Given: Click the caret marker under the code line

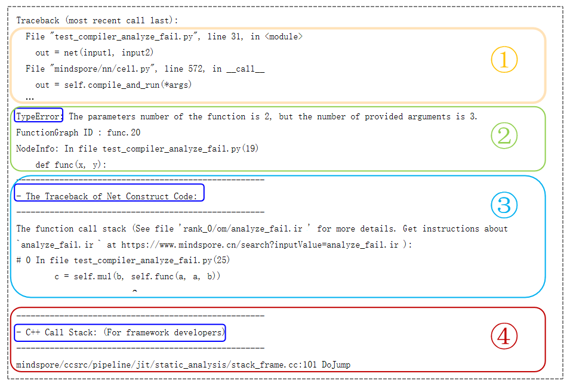Looking at the screenshot, I should [135, 291].
